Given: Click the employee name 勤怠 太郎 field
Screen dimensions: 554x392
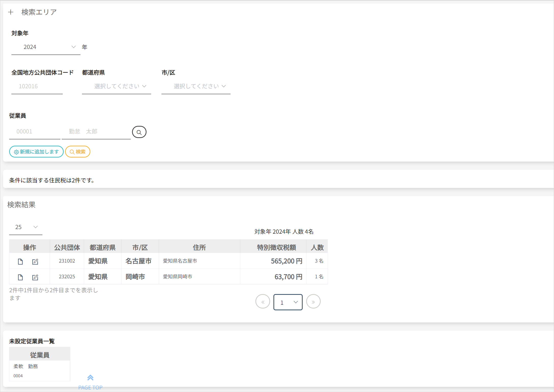Looking at the screenshot, I should (96, 132).
